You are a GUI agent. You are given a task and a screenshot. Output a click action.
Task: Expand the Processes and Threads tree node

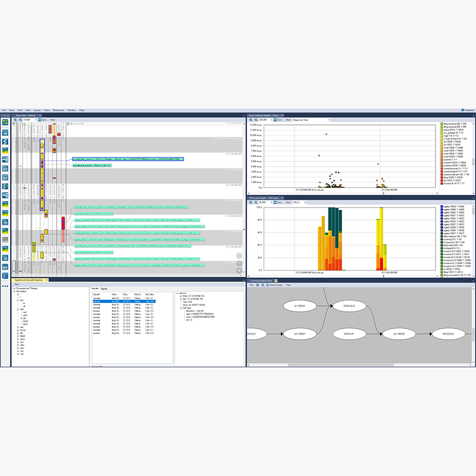[x=14, y=289]
